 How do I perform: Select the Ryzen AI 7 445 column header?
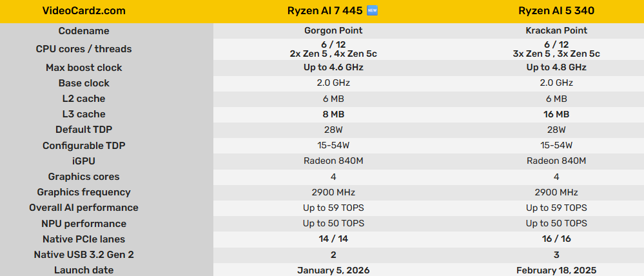coord(327,11)
